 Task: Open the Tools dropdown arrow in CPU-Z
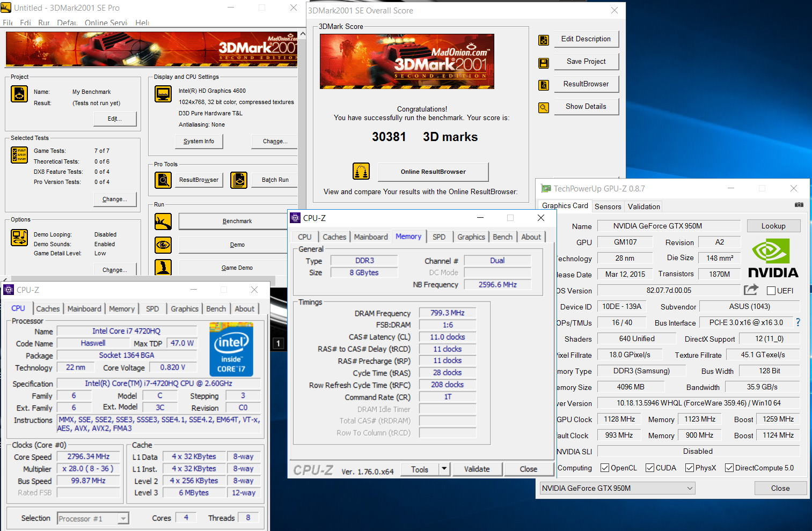tap(444, 469)
